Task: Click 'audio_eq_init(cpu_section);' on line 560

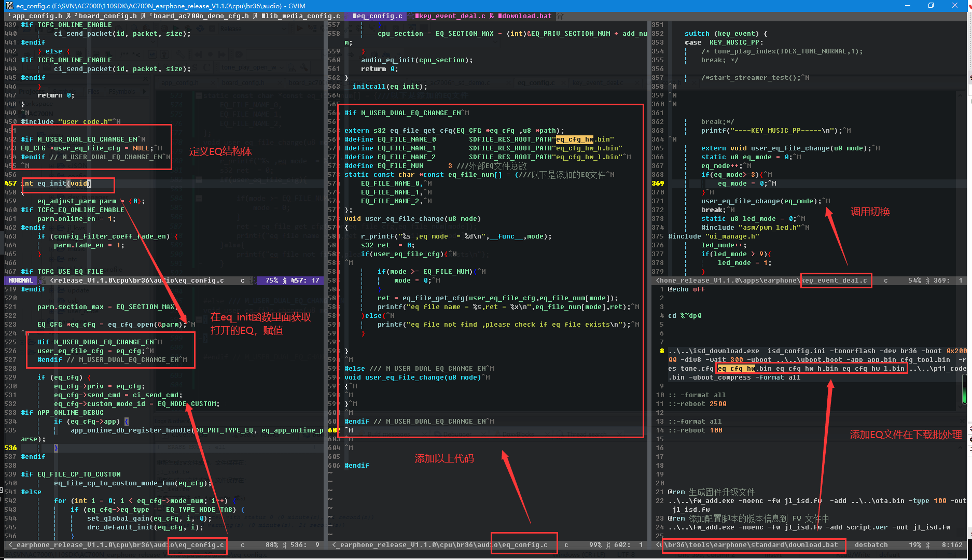Action: click(417, 60)
